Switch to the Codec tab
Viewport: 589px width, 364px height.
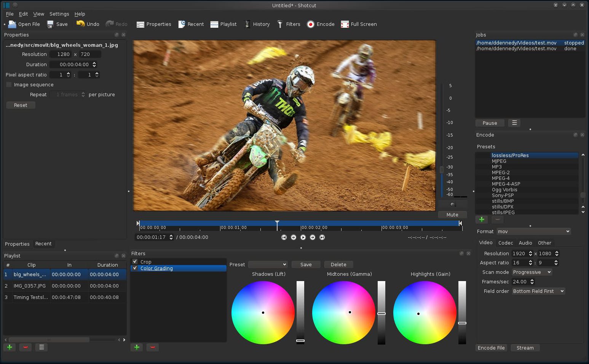pos(505,243)
